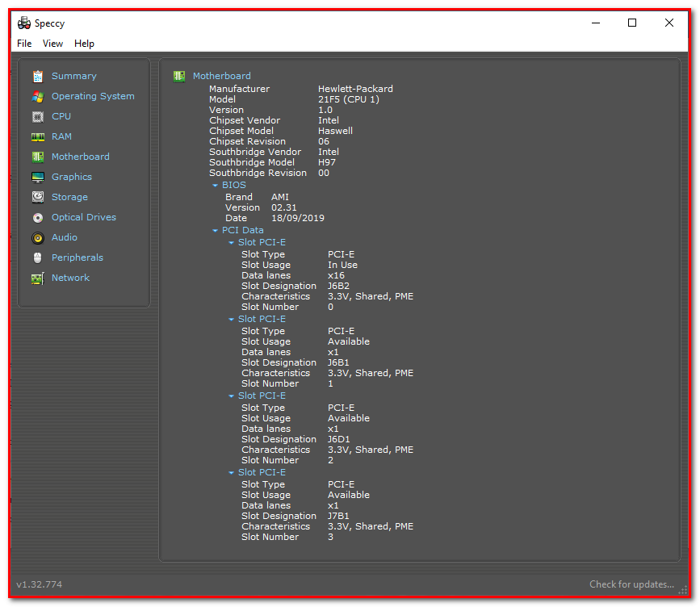
Task: Collapse the Slot PCI-E node with designation J6B1
Action: point(231,320)
